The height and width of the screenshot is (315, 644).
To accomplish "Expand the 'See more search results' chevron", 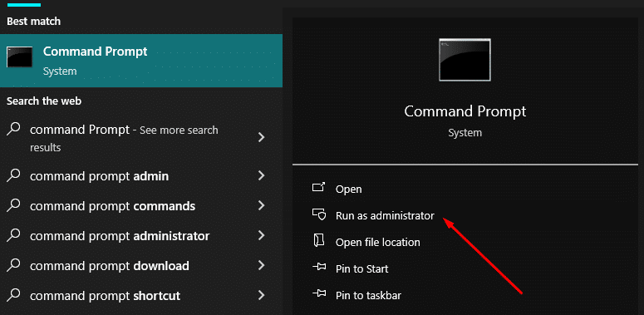I will click(x=261, y=137).
